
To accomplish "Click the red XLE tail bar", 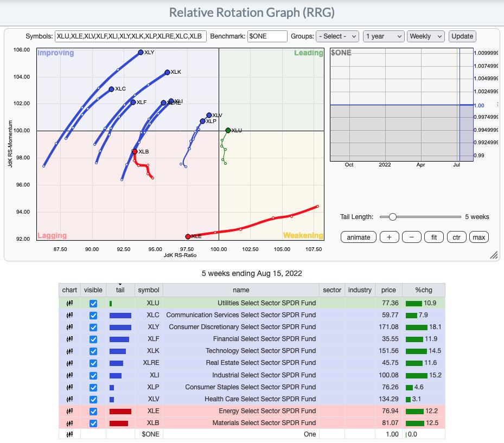I will click(x=120, y=412).
